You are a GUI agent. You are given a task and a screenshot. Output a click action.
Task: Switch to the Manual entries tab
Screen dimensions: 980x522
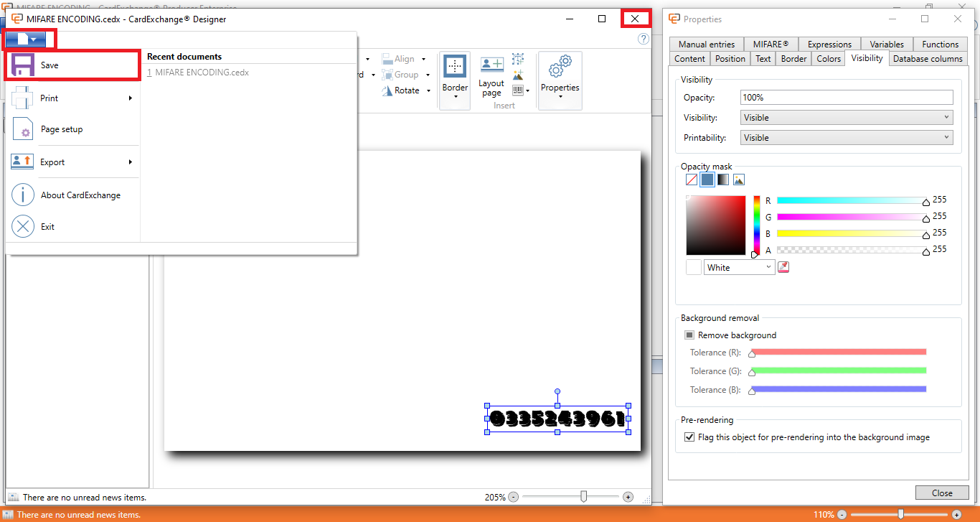coord(706,44)
